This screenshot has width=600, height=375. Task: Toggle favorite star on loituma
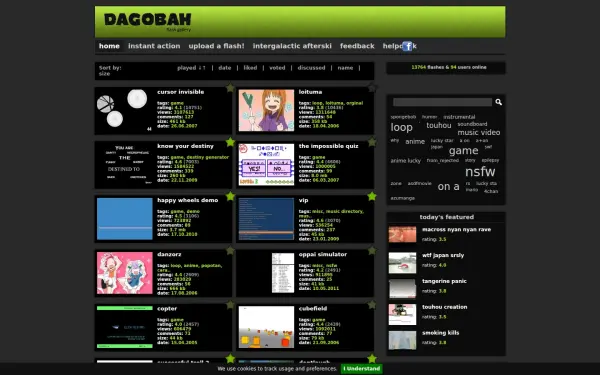[x=372, y=88]
